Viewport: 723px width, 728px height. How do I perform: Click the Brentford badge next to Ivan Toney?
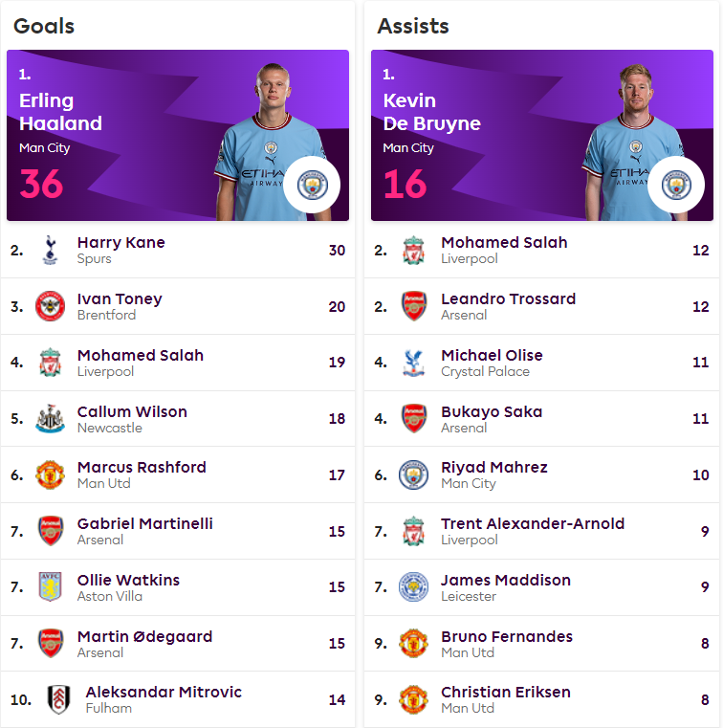point(50,306)
